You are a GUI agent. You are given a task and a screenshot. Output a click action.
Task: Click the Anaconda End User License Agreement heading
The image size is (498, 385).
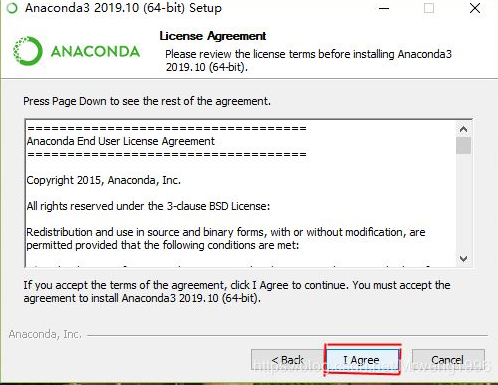coord(121,141)
